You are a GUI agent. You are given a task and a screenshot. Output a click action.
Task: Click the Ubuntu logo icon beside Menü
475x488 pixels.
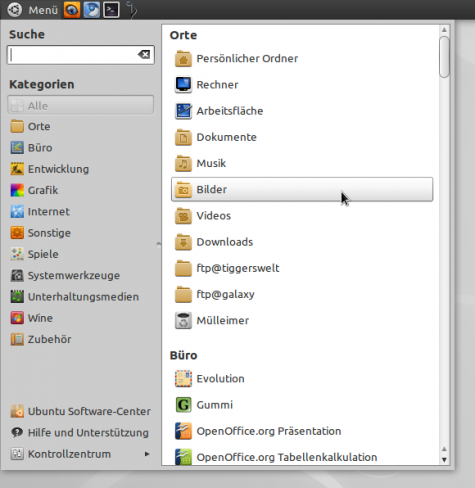(x=15, y=10)
